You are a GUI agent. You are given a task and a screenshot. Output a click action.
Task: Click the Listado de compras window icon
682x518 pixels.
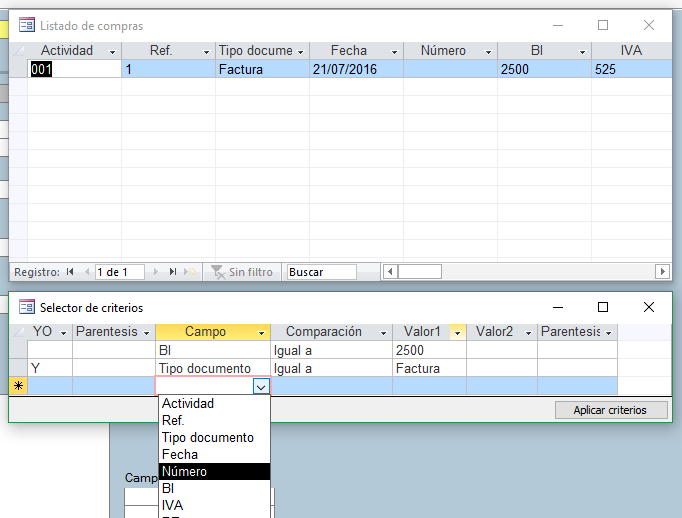27,25
